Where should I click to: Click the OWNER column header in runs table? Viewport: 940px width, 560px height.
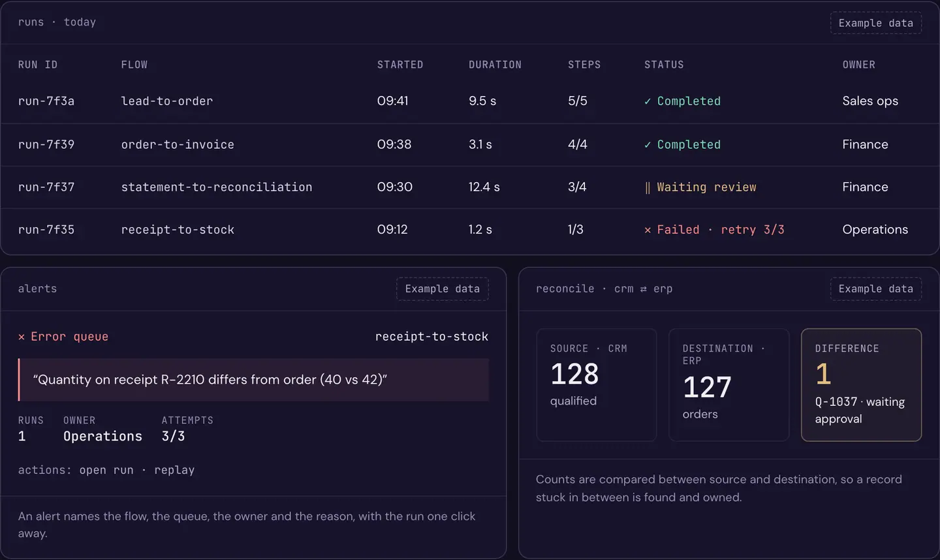(x=859, y=65)
